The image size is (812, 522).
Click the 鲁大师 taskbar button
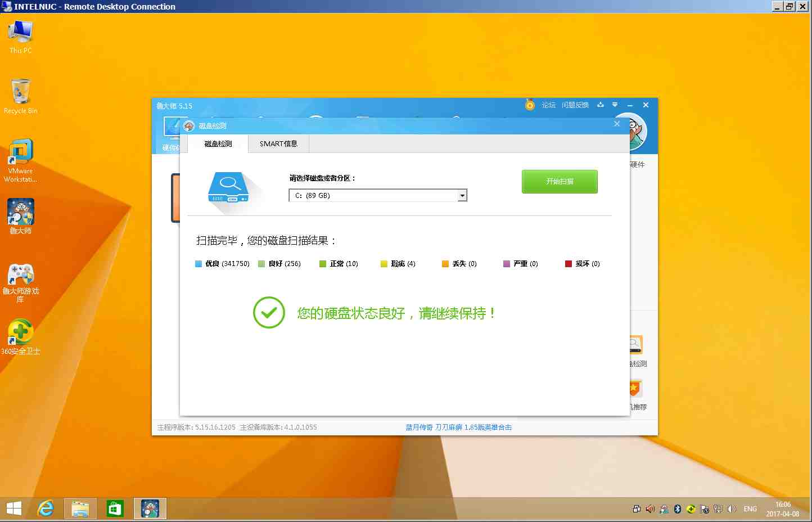(150, 508)
